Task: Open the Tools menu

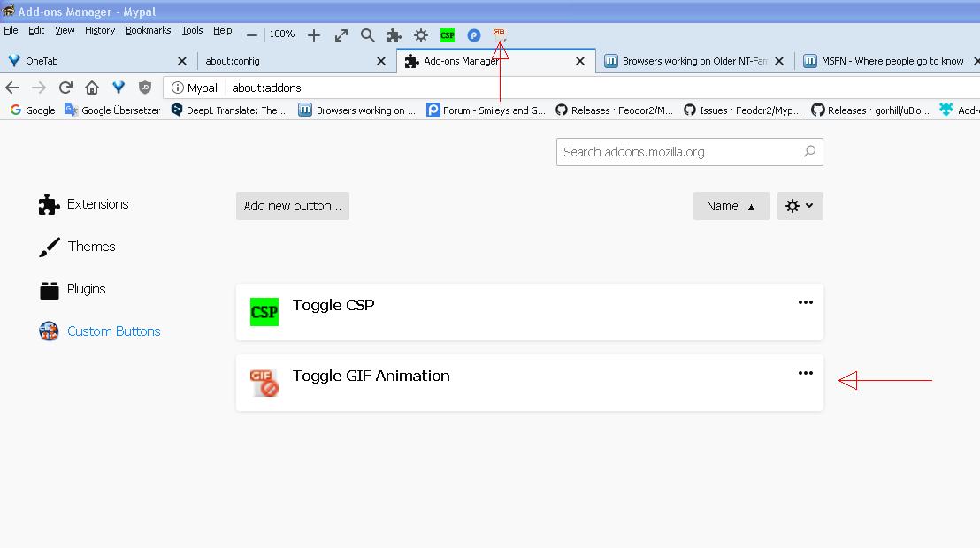Action: coord(192,30)
